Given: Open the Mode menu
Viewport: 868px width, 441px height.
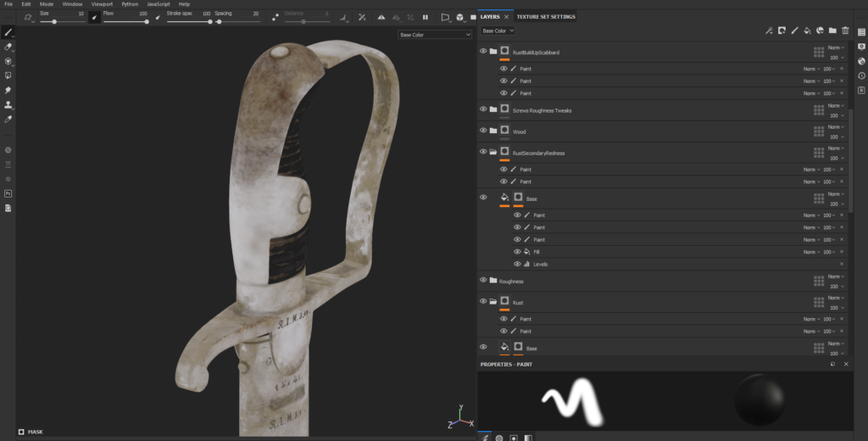Looking at the screenshot, I should coord(47,4).
